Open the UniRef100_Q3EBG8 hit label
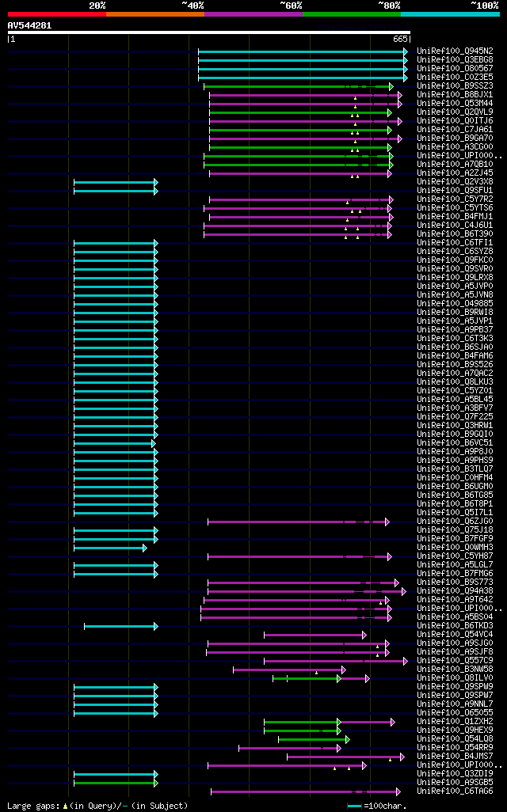The height and width of the screenshot is (812, 507). [x=456, y=60]
